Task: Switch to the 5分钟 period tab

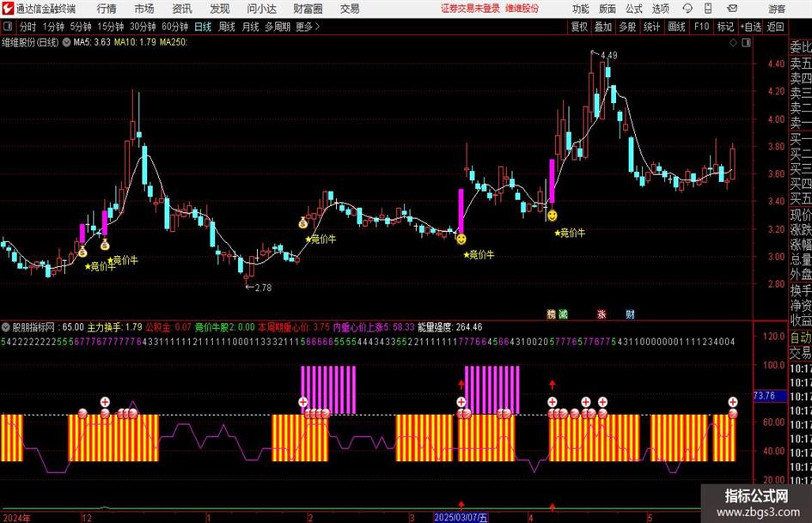Action: 80,27
